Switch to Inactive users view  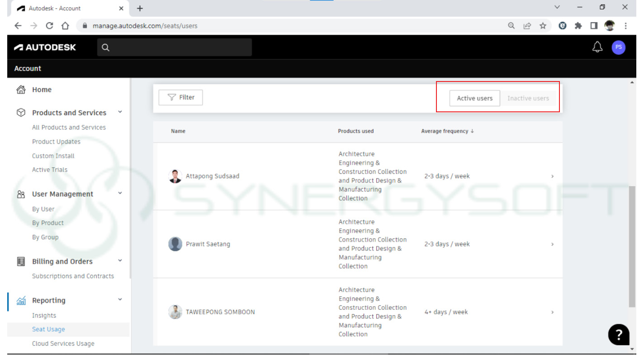[528, 98]
